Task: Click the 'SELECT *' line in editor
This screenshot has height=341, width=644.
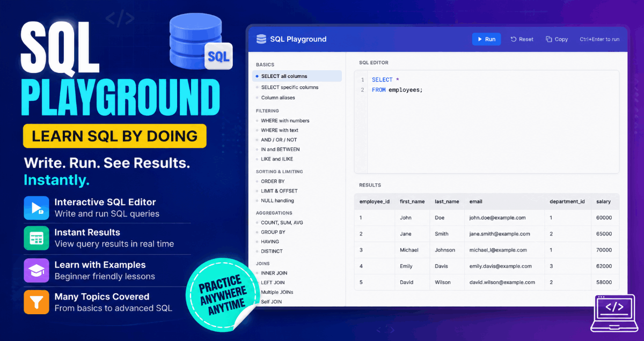Action: pyautogui.click(x=385, y=80)
